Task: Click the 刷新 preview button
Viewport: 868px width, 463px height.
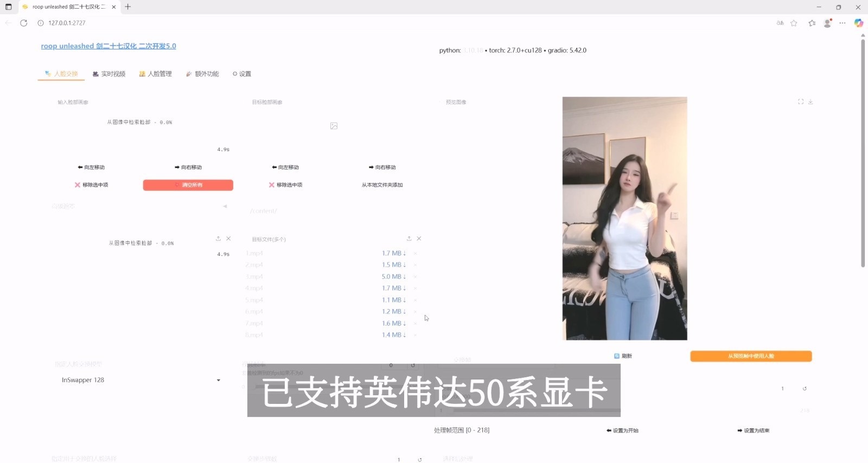Action: (623, 356)
